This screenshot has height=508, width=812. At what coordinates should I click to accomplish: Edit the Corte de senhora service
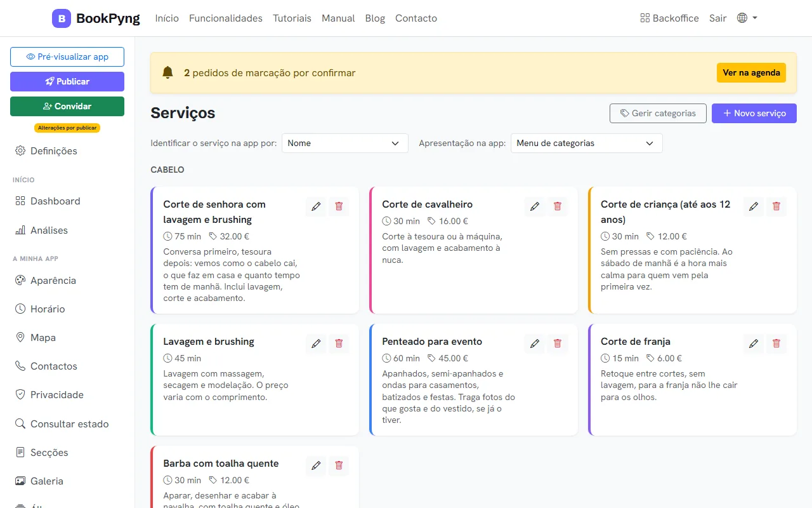click(316, 206)
